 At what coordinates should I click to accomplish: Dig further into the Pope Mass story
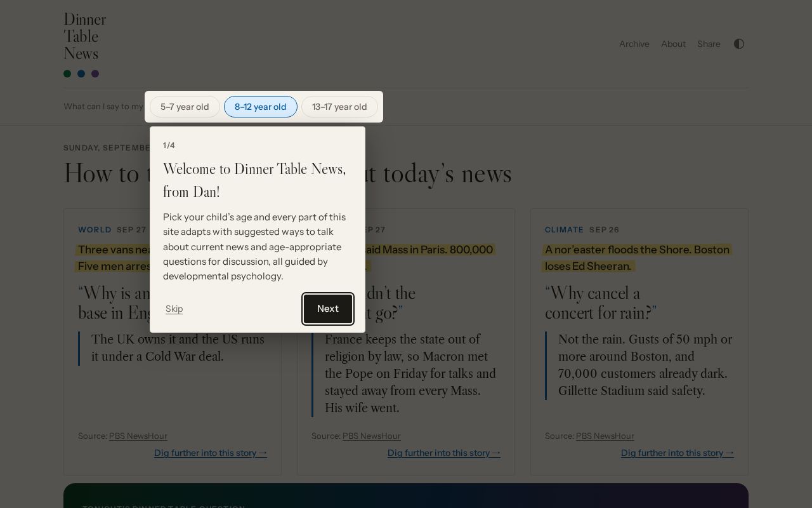pos(444,453)
